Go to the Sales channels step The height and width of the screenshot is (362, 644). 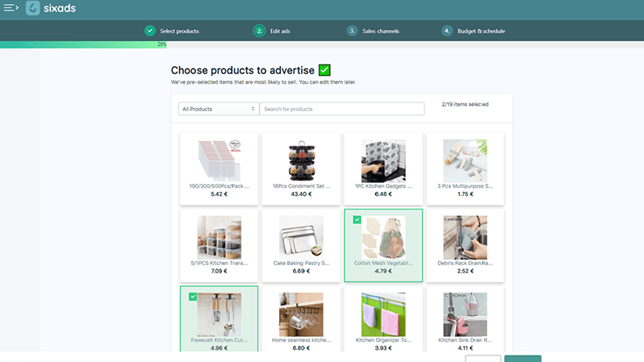380,31
